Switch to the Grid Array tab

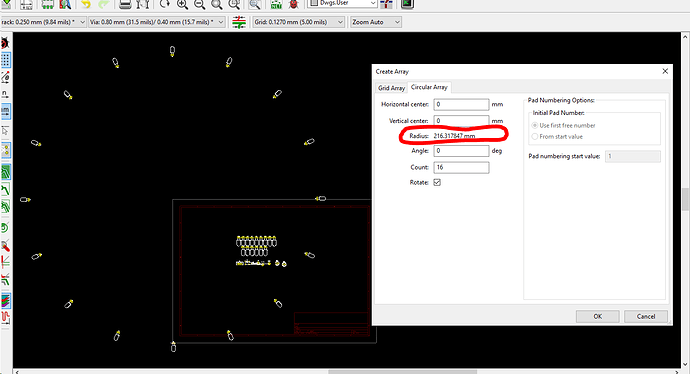391,88
